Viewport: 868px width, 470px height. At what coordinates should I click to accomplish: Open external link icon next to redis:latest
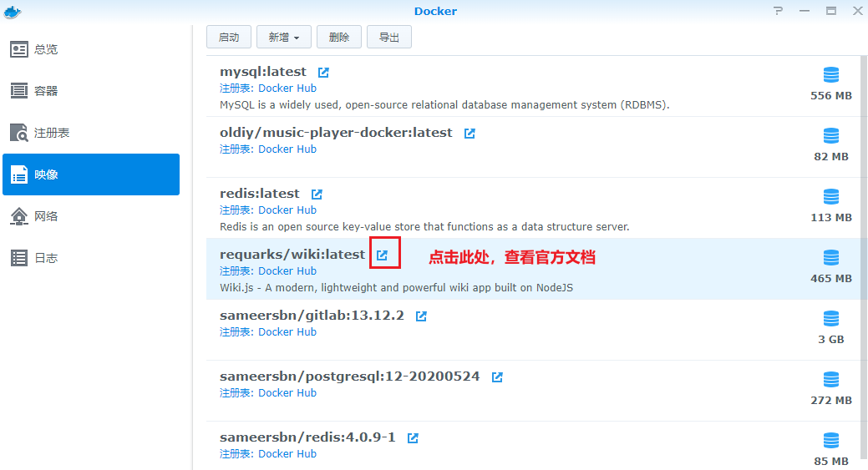click(x=317, y=194)
